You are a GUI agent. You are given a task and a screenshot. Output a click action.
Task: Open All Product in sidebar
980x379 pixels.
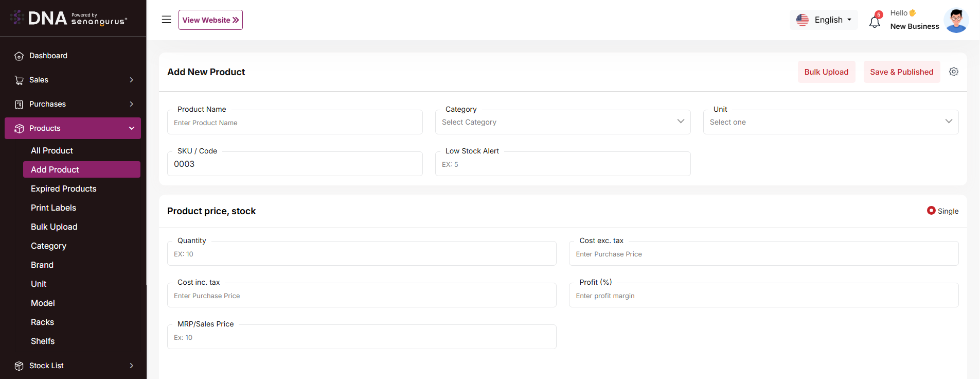(x=52, y=150)
